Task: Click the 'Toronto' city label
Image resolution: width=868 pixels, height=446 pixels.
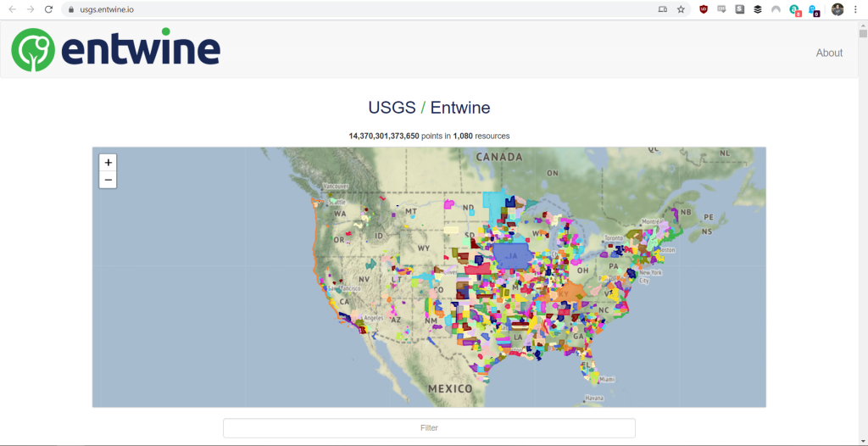Action: (x=614, y=237)
